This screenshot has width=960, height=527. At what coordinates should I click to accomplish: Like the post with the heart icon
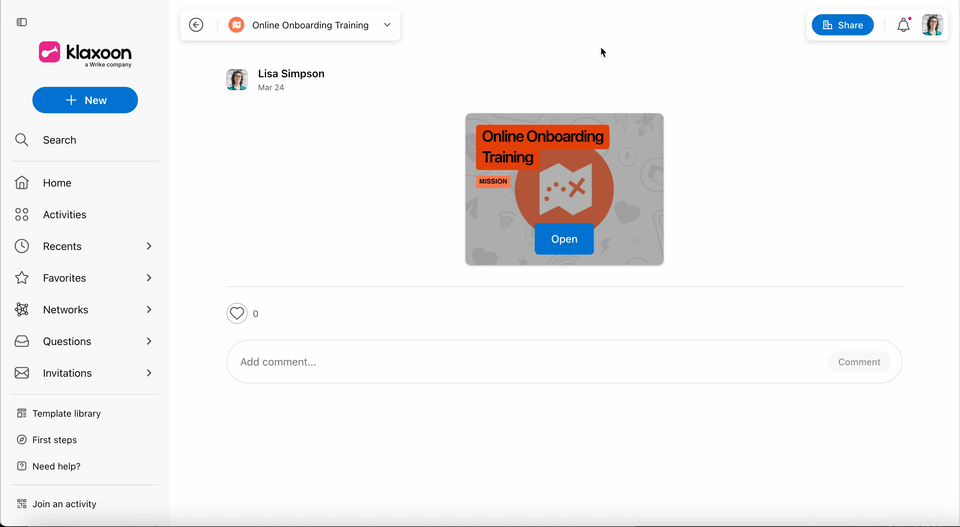tap(237, 313)
